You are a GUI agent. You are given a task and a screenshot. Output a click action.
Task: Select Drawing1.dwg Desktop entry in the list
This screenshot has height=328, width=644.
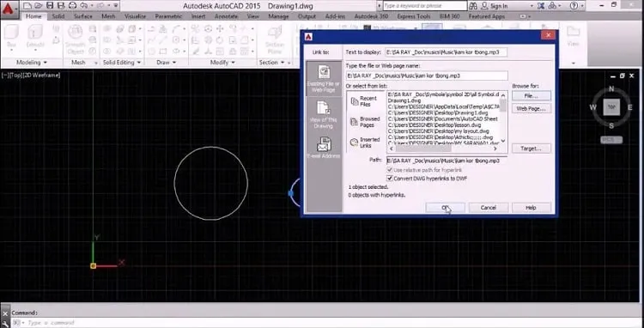(x=438, y=112)
